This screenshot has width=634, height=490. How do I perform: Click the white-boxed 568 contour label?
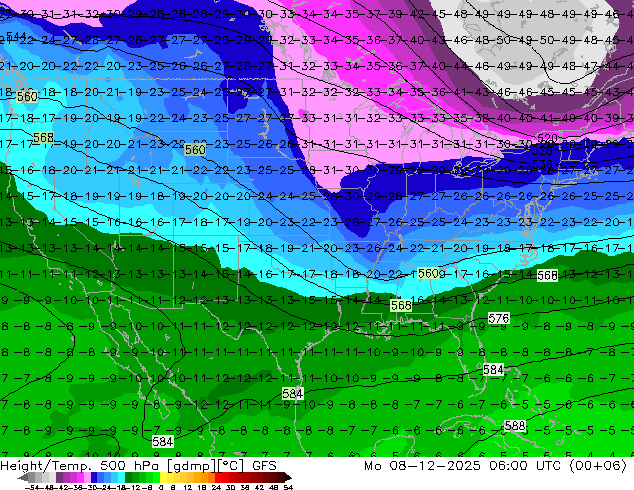click(547, 276)
